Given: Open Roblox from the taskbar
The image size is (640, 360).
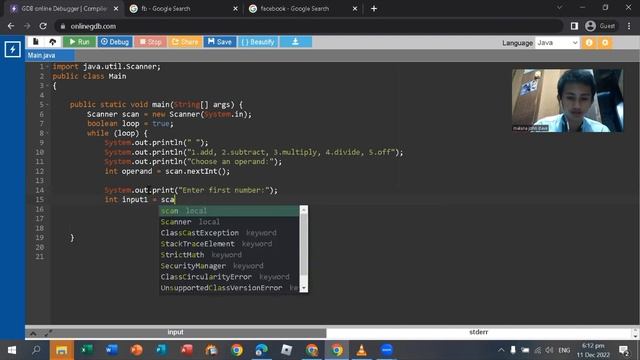Looking at the screenshot, I should pos(287,350).
